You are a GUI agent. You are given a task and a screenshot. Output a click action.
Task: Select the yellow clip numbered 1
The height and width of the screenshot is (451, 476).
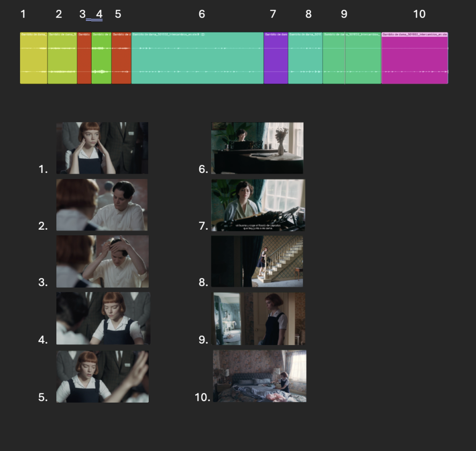coord(33,58)
